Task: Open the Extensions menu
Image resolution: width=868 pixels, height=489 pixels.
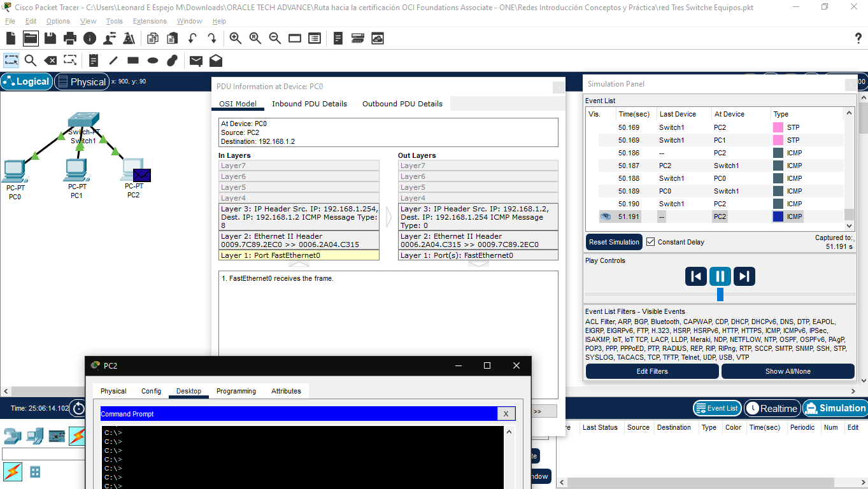Action: click(x=148, y=21)
